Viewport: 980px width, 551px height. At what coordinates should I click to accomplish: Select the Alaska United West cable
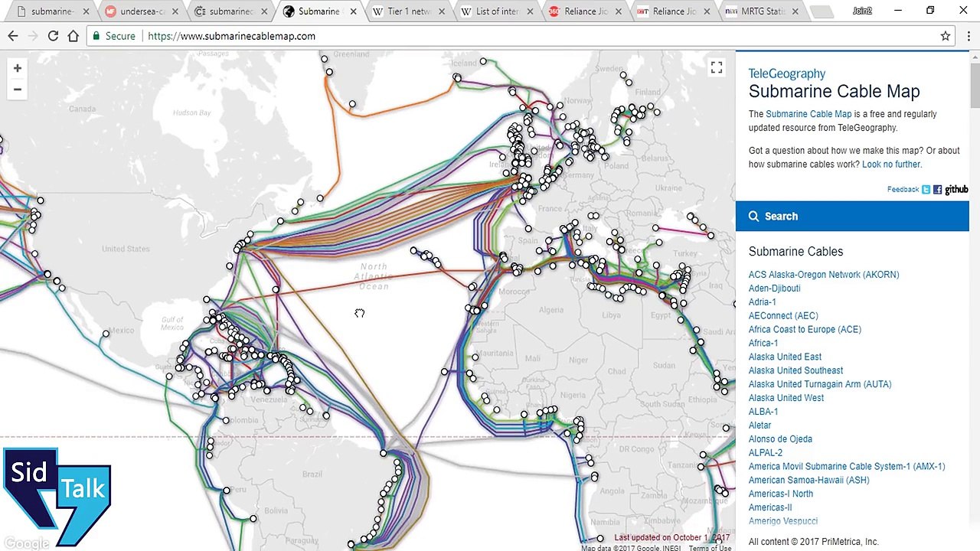pyautogui.click(x=786, y=399)
